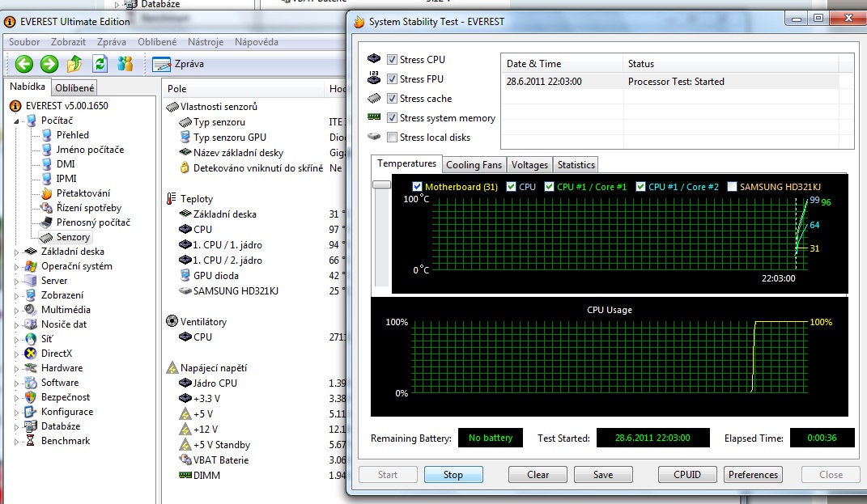Screen dimensions: 867x504
Task: Click the disk icon beside Stress local disks
Action: tap(374, 137)
